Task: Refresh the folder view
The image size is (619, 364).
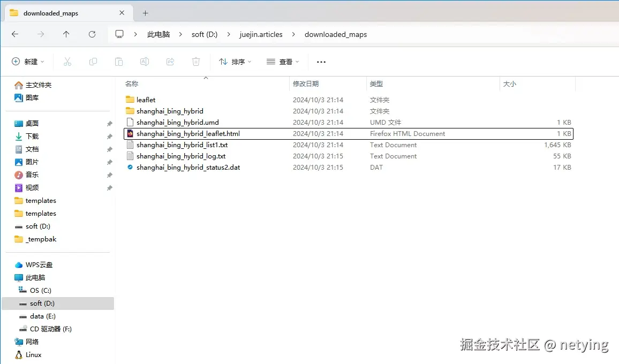Action: (92, 34)
